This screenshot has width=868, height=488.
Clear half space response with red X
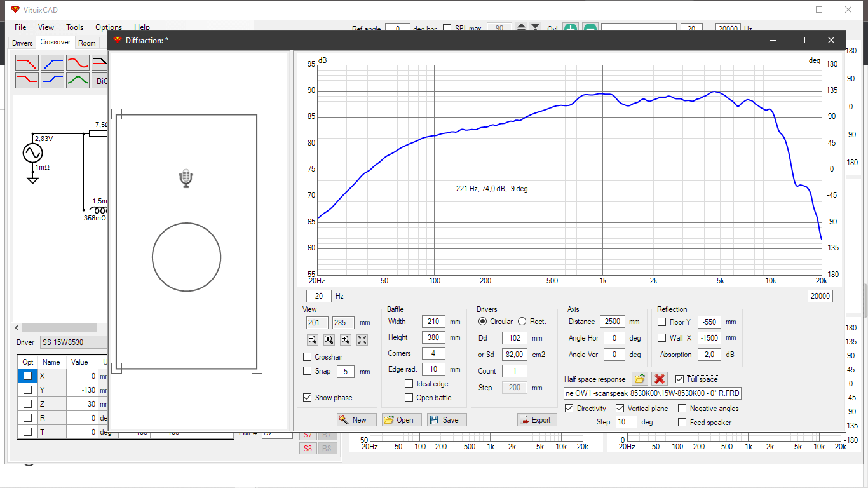coord(660,379)
